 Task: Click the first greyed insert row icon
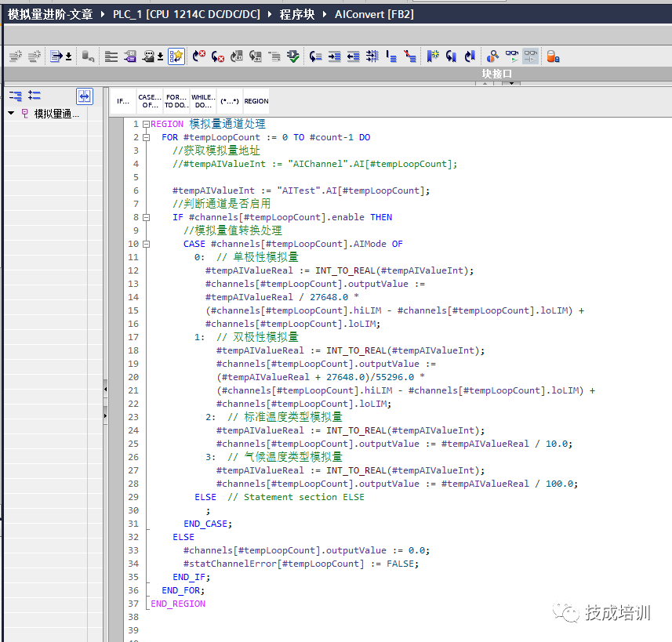(x=16, y=56)
